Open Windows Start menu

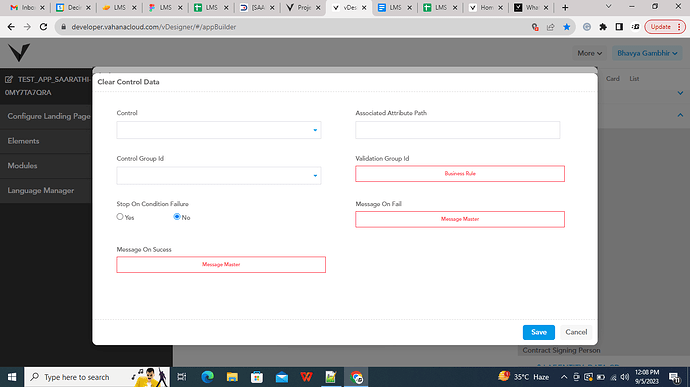pos(12,377)
